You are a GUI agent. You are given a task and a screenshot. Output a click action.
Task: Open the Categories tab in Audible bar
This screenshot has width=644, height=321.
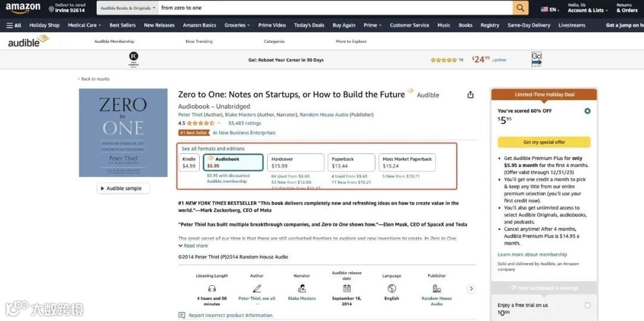pos(274,42)
